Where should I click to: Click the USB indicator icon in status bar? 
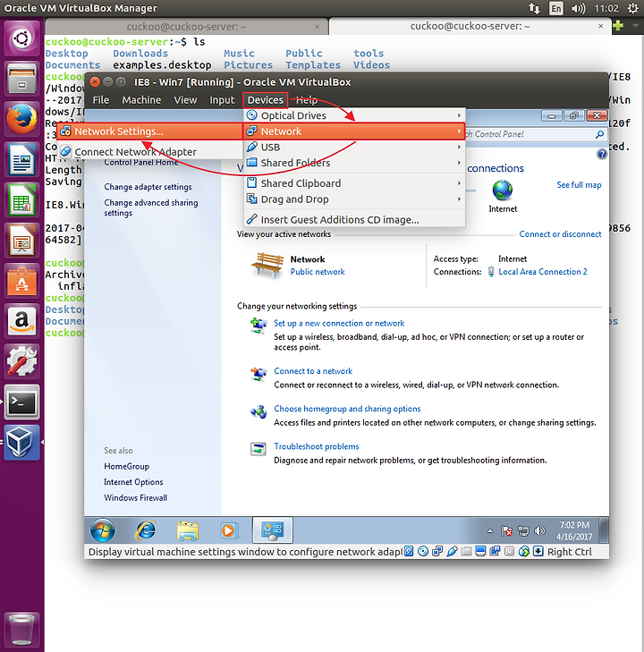click(452, 551)
